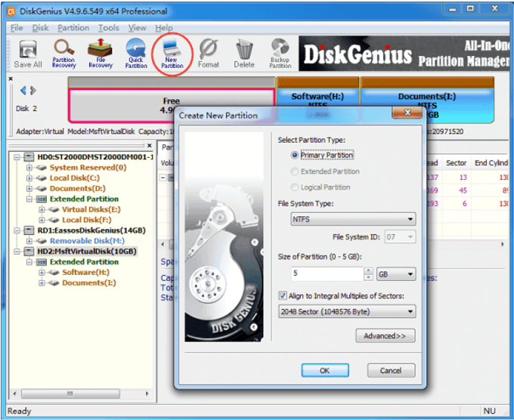Cancel the Create New Partition dialog
The image size is (514, 420).
390,371
